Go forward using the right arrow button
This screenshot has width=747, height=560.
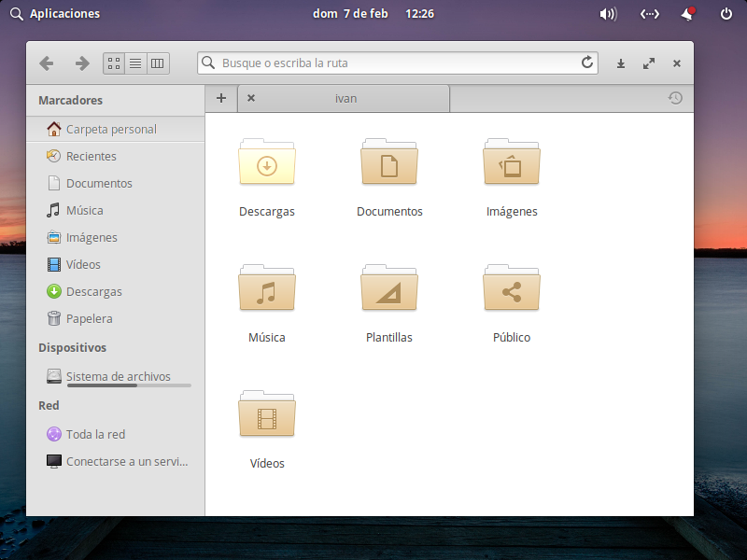click(x=82, y=63)
